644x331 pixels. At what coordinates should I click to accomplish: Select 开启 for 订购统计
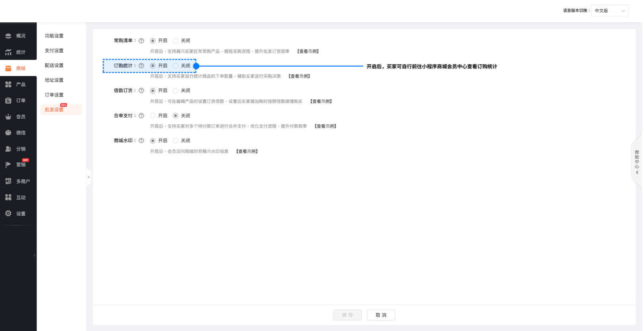153,66
